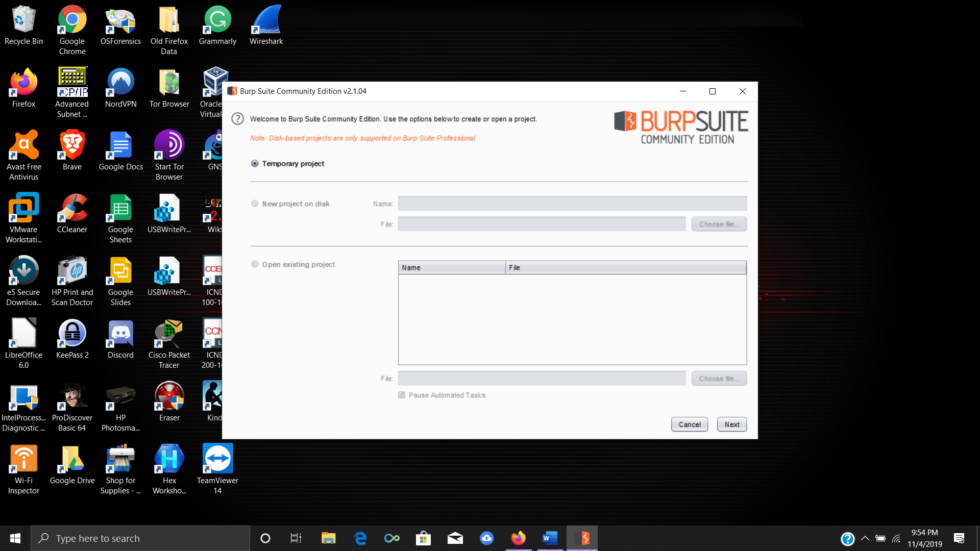Click the Name column header in project table

click(452, 268)
